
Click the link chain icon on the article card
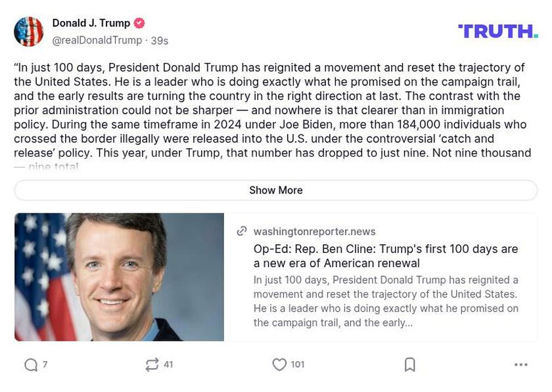(241, 232)
